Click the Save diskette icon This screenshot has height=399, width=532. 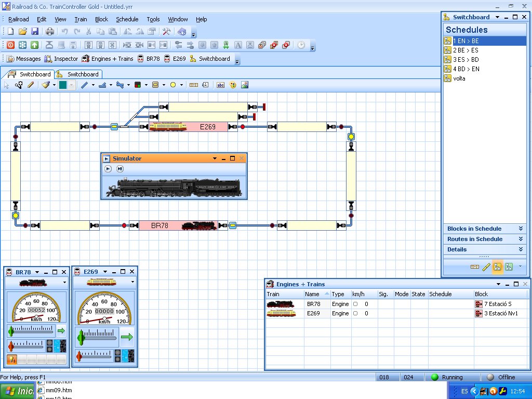(x=35, y=32)
